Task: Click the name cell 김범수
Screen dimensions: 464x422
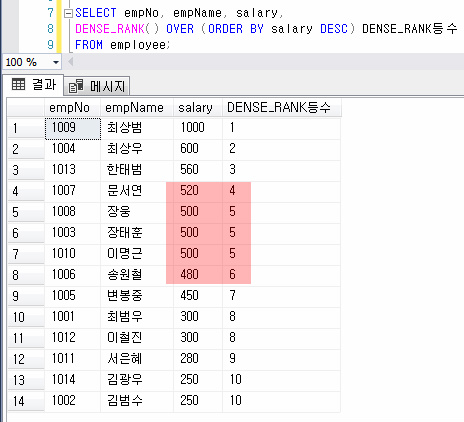Action: pos(137,401)
